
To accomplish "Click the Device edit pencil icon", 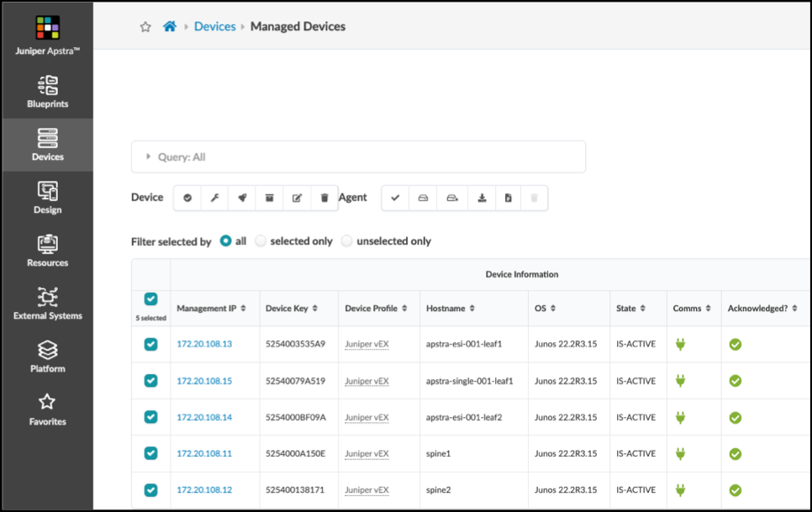I will click(x=297, y=198).
